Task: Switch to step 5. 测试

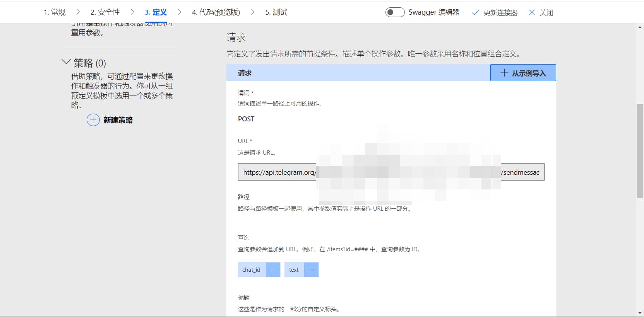Action: (276, 12)
